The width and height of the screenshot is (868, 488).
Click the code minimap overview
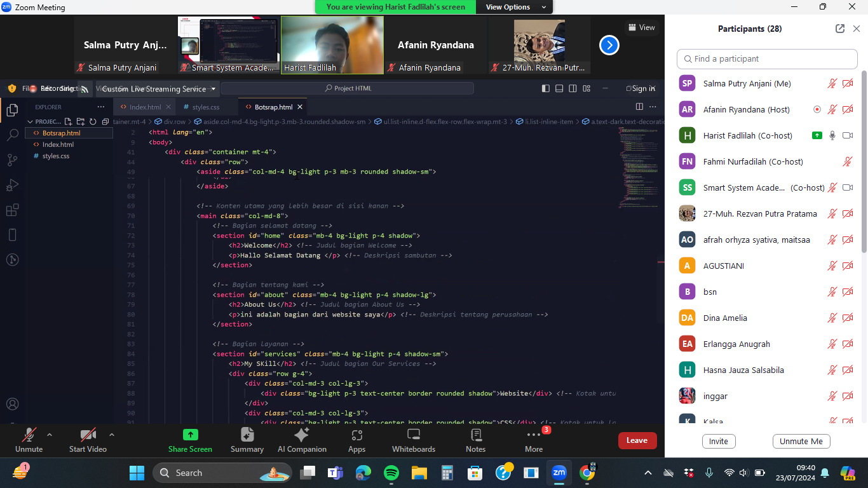(x=638, y=168)
